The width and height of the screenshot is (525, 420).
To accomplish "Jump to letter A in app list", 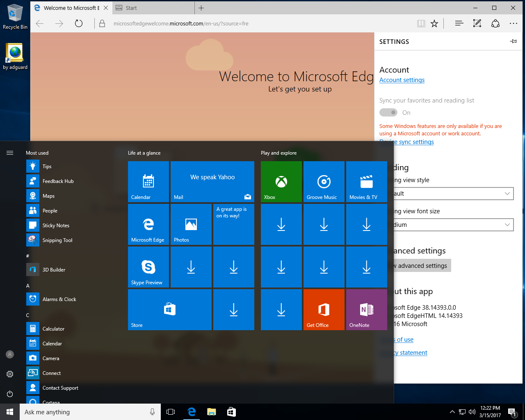I will coord(28,286).
